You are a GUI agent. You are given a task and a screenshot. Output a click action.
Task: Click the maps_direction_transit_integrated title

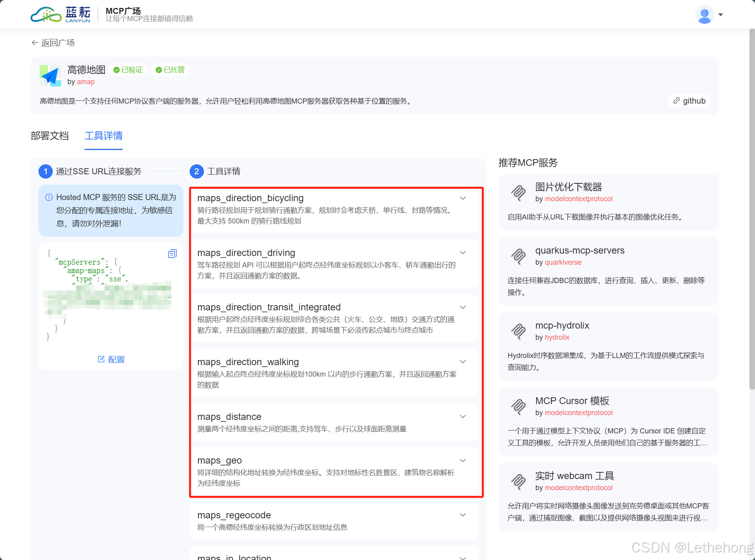click(269, 307)
